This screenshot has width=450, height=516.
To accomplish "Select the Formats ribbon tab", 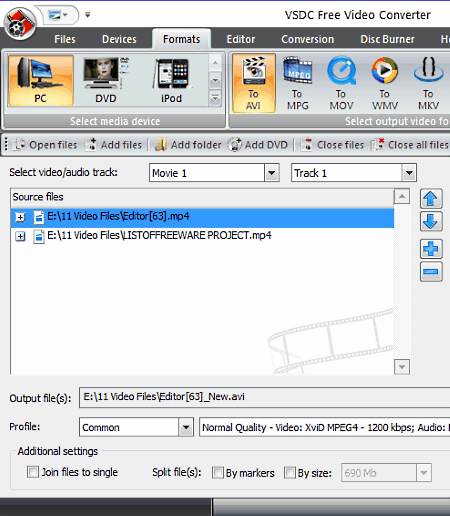I will [181, 39].
